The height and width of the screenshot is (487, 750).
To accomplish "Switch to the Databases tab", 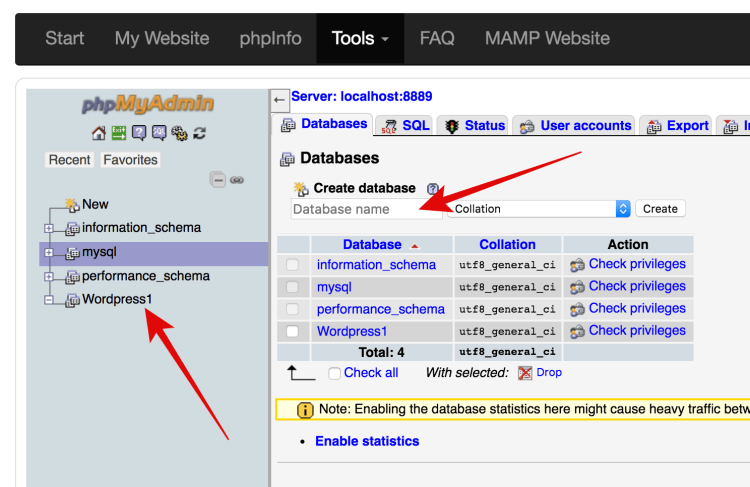I will pos(324,124).
